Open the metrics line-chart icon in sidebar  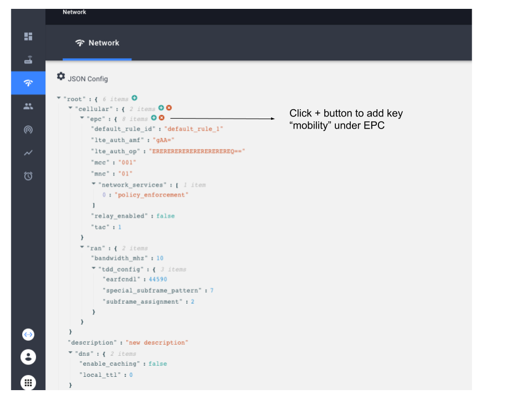click(x=28, y=153)
